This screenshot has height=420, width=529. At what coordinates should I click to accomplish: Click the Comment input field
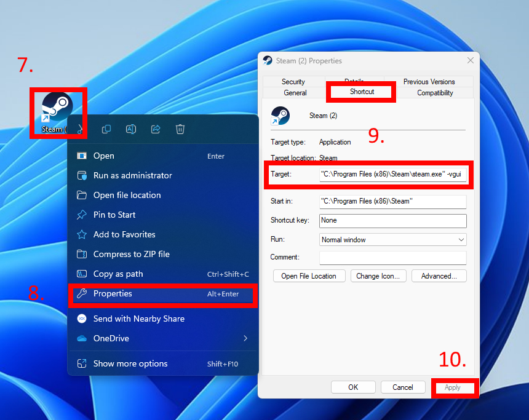pyautogui.click(x=392, y=258)
